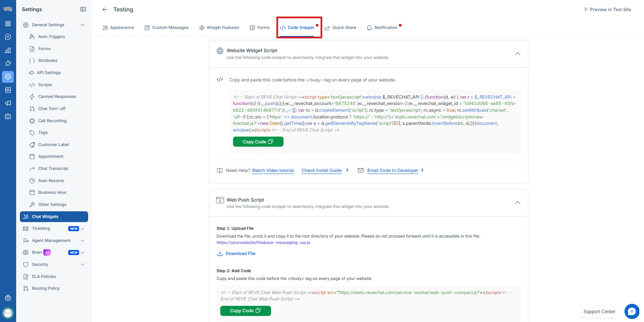Switch to the Widget Features tab
The image size is (644, 322).
219,28
